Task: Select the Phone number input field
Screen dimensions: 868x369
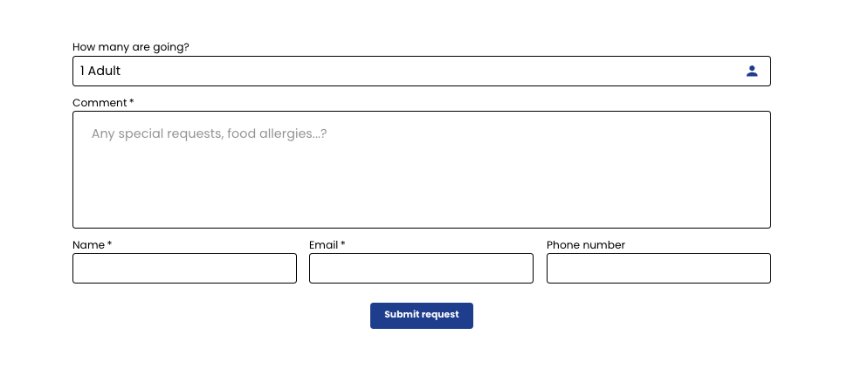Action: tap(658, 269)
